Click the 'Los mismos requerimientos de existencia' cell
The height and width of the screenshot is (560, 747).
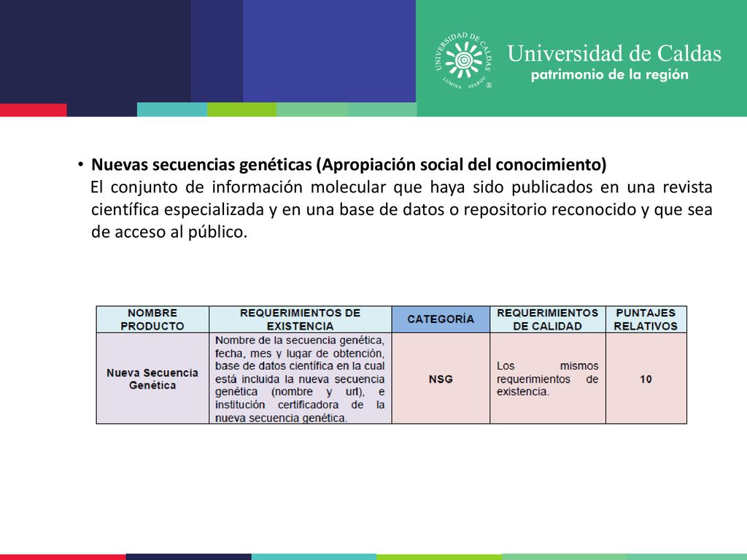click(547, 378)
